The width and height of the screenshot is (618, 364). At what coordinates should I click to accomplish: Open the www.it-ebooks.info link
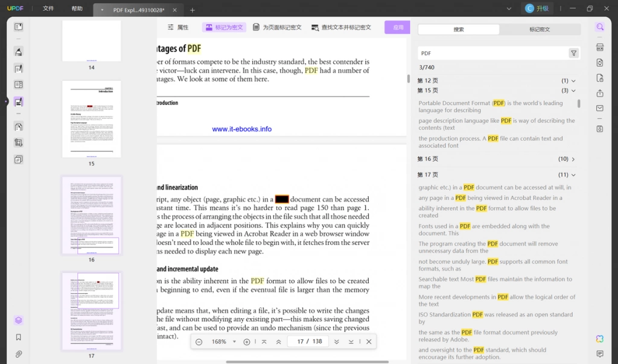tap(241, 129)
